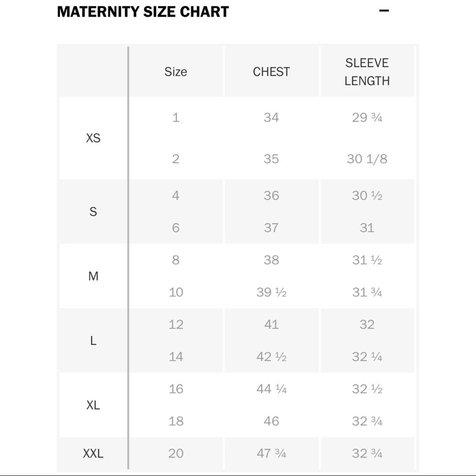Select chest value 39 ½ cell
Image resolution: width=476 pixels, height=476 pixels.
[x=271, y=292]
